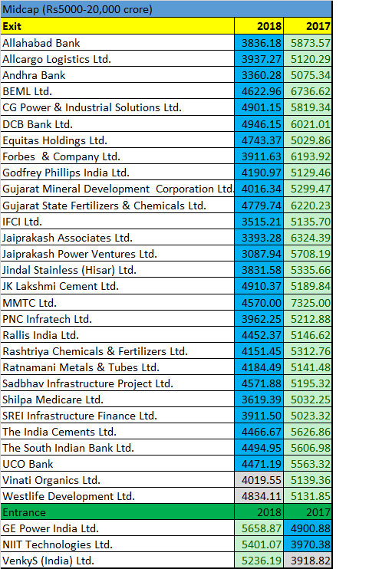Viewport: 392px width, 569px height.
Task: Click the green Entrance header cell
Action: [117, 512]
